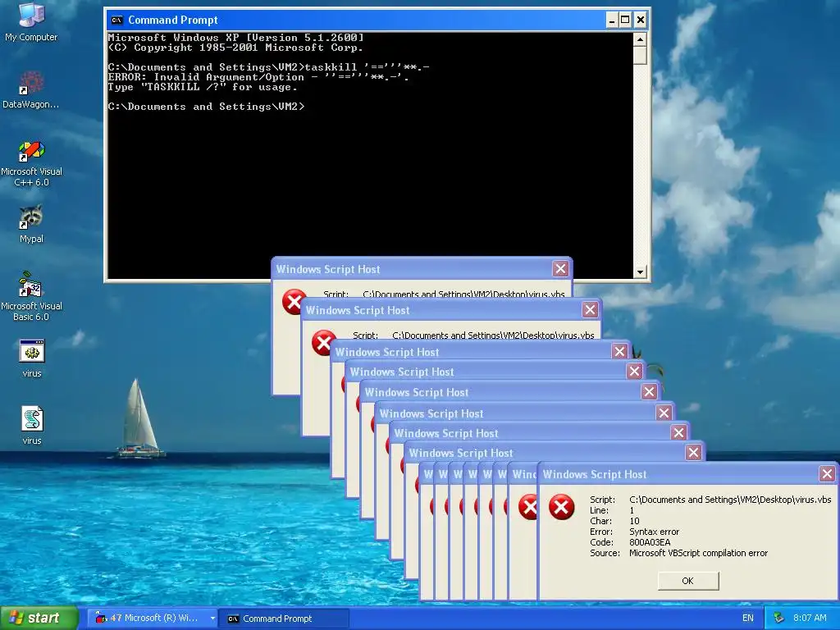Image resolution: width=840 pixels, height=630 pixels.
Task: Click the Command Prompt title bar icon
Action: click(x=116, y=21)
